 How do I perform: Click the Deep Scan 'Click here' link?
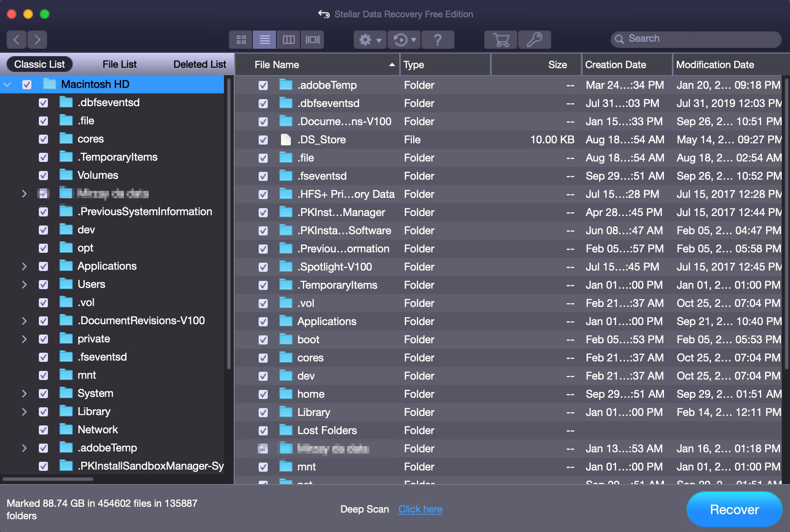pos(420,509)
